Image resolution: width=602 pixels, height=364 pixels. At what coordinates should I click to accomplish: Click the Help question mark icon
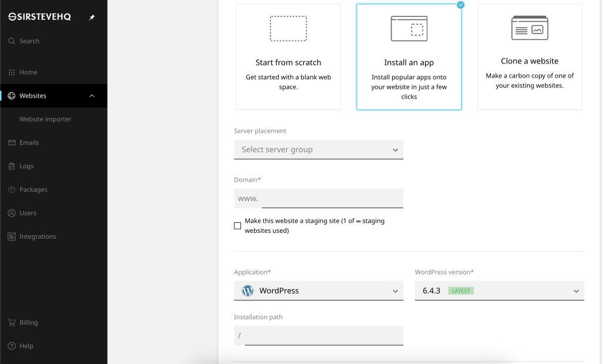pos(12,346)
